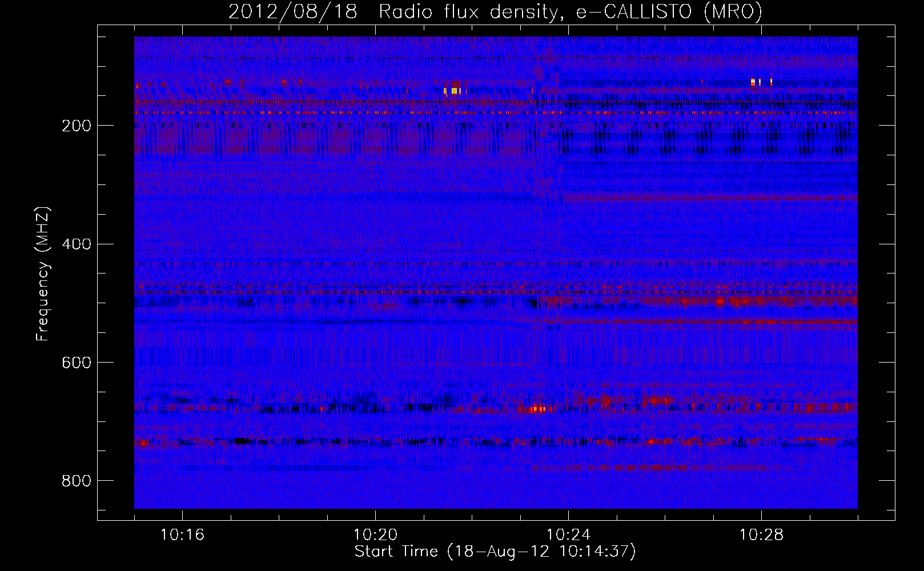
Task: Click the 400 frequency tick label
Action: click(x=77, y=244)
